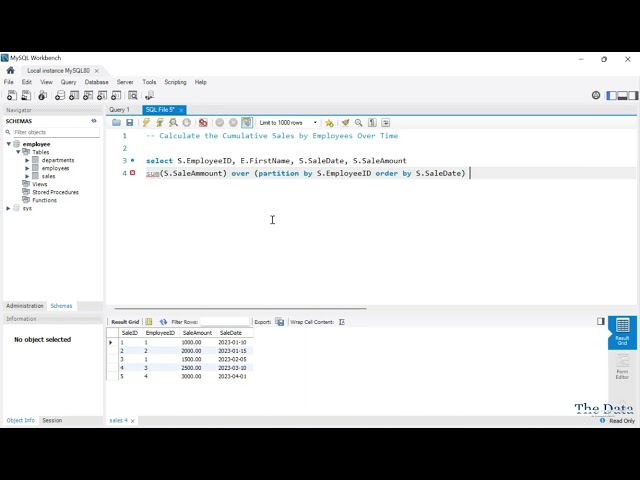Select Functions in schema tree
This screenshot has height=480, width=640.
tap(44, 200)
